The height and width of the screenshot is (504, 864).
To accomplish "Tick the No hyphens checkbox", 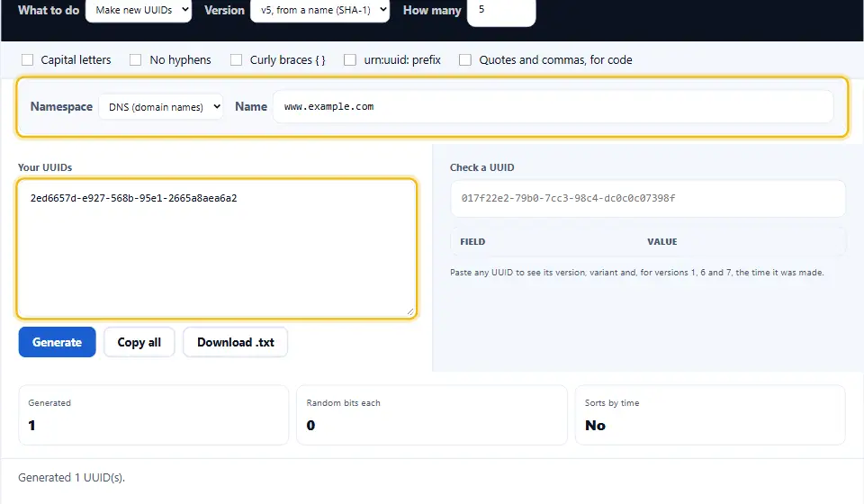I will (136, 59).
